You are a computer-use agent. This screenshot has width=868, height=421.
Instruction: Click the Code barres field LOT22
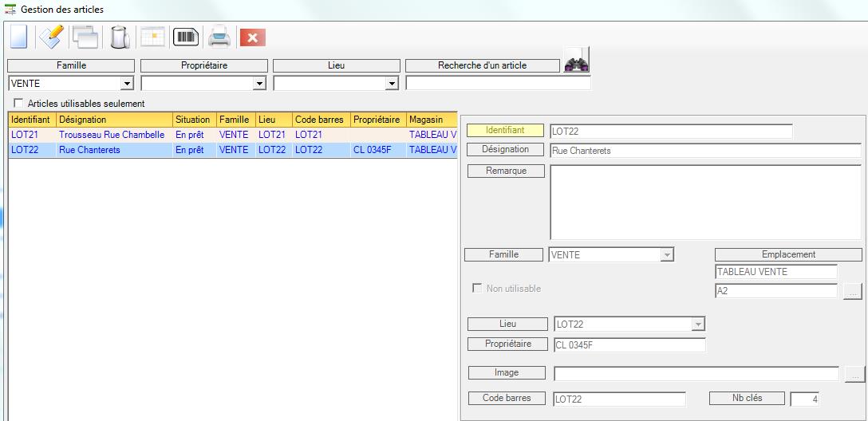point(619,399)
